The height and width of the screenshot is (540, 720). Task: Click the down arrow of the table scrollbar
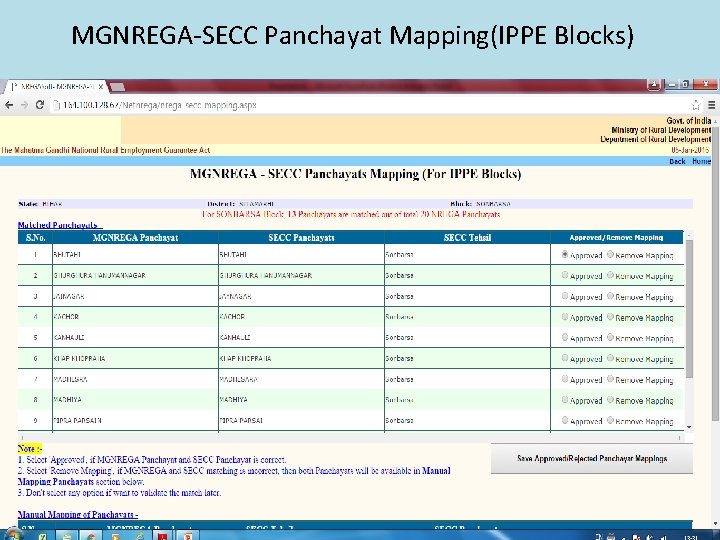[689, 427]
